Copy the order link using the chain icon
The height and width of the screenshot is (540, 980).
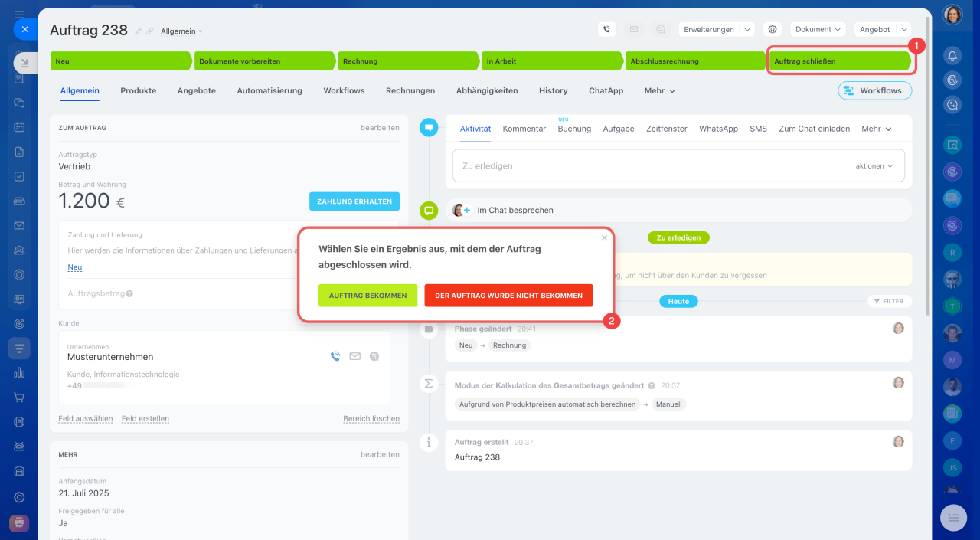(150, 31)
